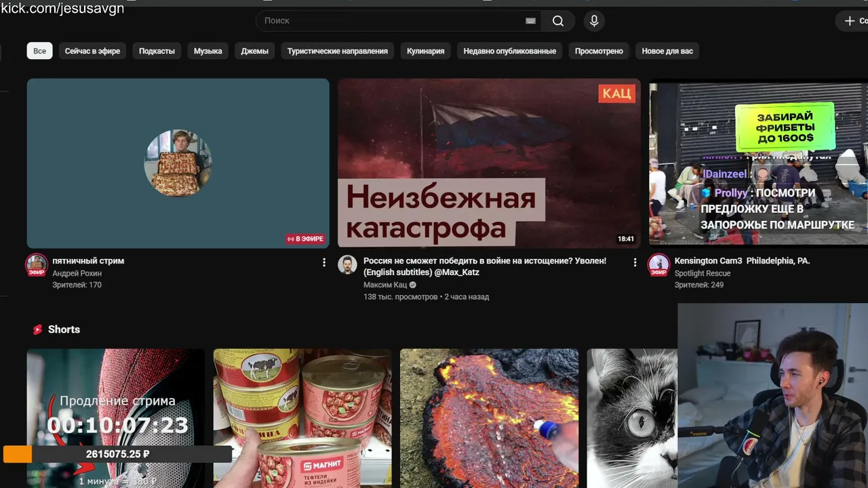
Task: Open the black-and-white cat Short
Action: [632, 418]
